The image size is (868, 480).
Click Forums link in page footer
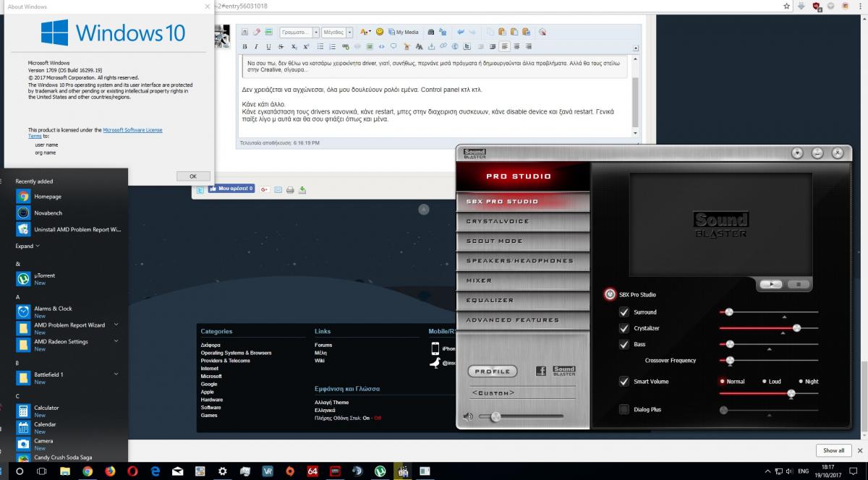coord(323,345)
